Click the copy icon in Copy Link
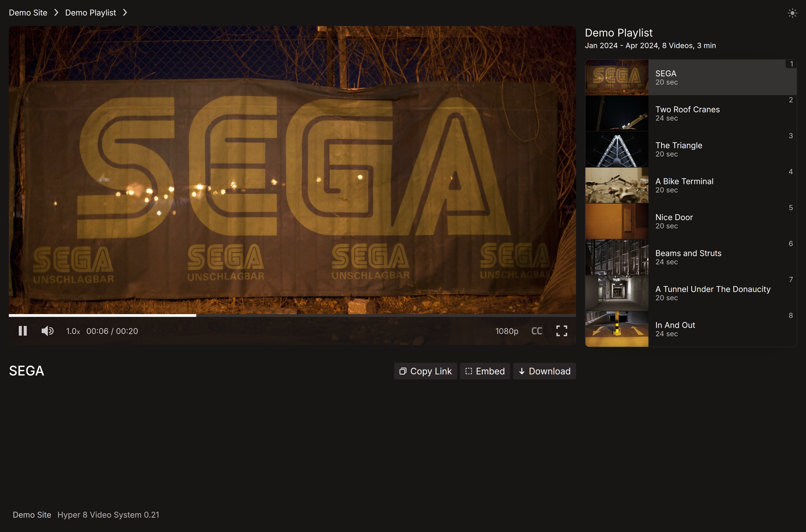806x532 pixels. [x=403, y=371]
